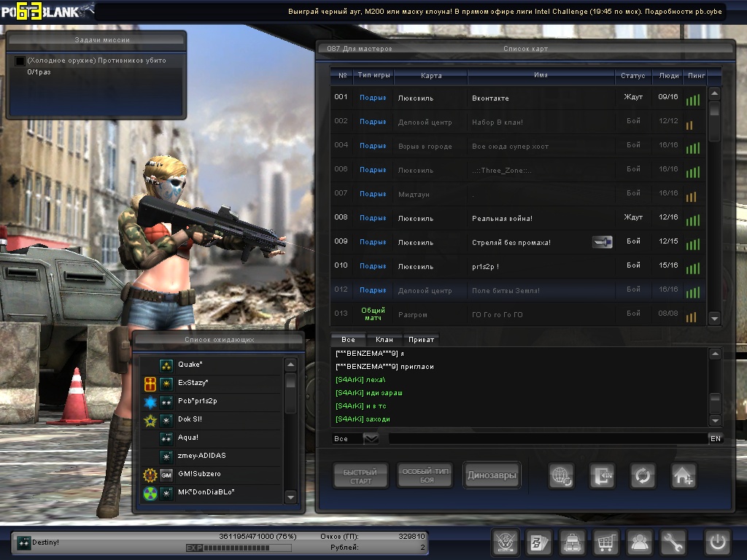
Task: Open settings with the wrench icon
Action: coord(673,542)
